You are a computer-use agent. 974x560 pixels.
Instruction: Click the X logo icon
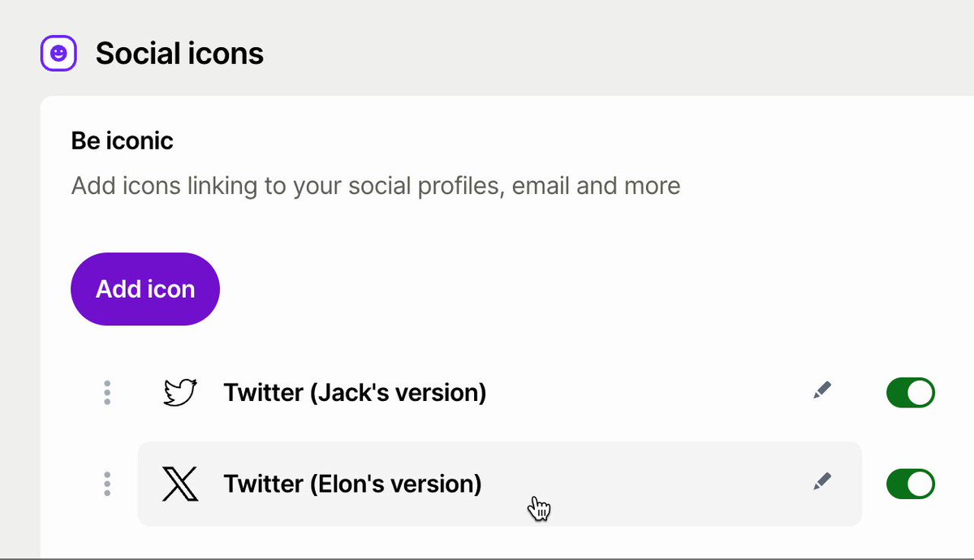[179, 484]
